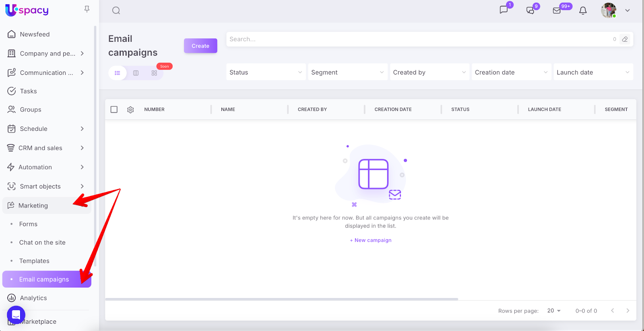Open the notification bell

click(583, 11)
